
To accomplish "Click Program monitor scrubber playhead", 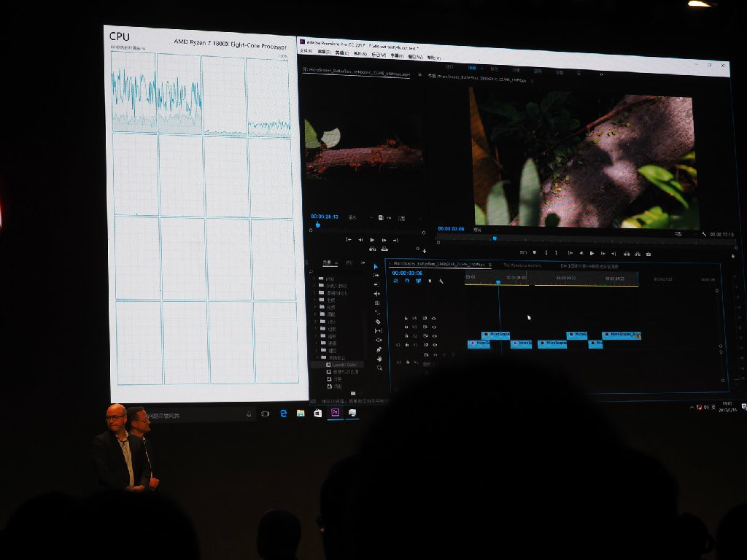I will [x=495, y=238].
